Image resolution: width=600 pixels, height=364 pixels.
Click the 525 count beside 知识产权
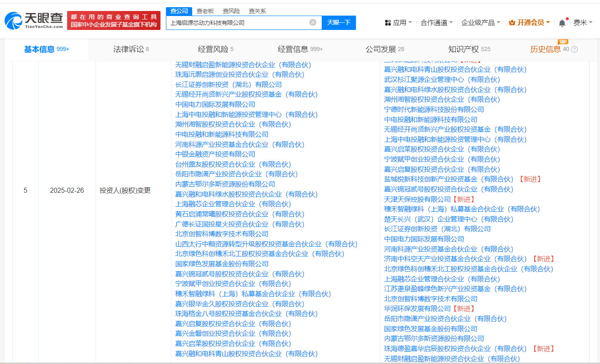pos(486,49)
